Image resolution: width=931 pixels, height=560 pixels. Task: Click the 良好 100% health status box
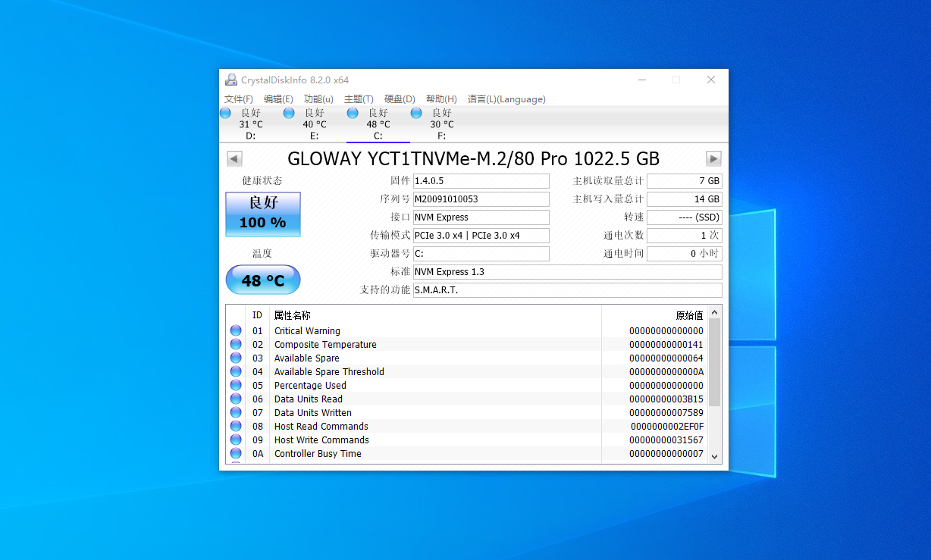pos(263,214)
